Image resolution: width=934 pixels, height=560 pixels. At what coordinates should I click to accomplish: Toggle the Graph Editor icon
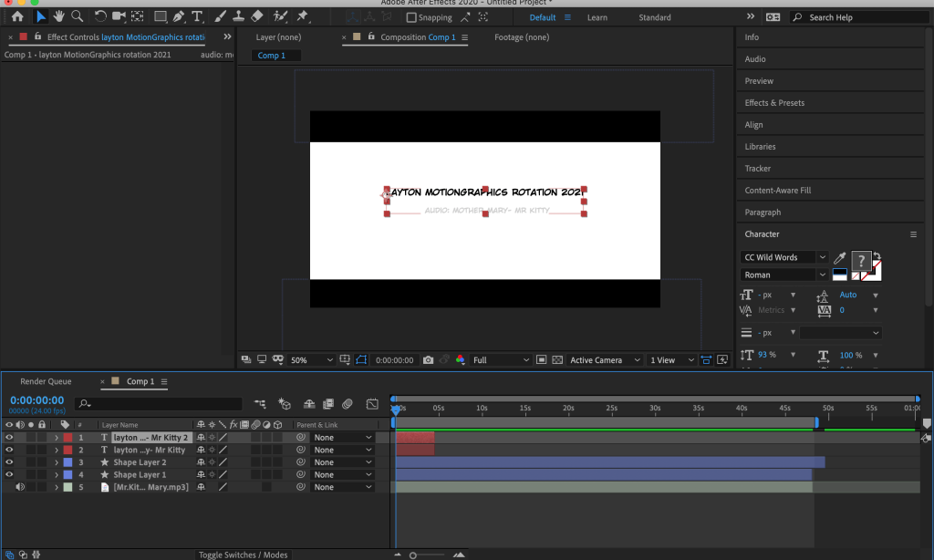[x=372, y=404]
